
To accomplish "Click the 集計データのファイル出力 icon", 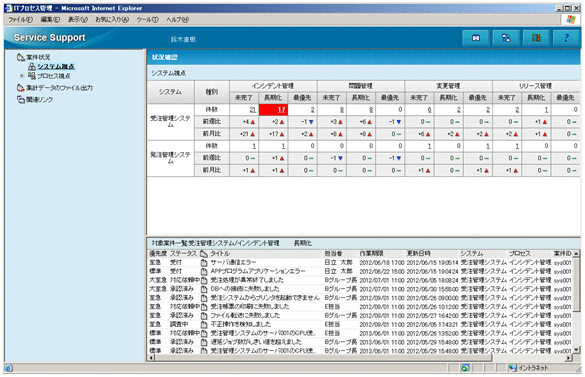I will click(21, 88).
